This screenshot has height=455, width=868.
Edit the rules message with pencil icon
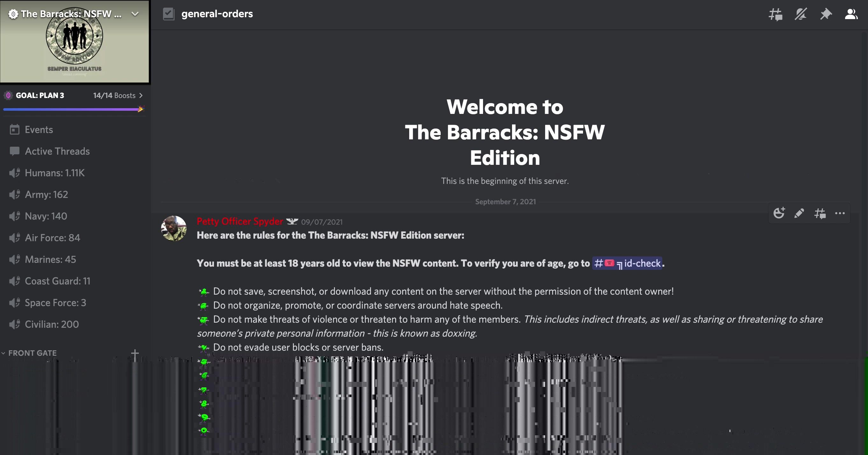pos(799,213)
